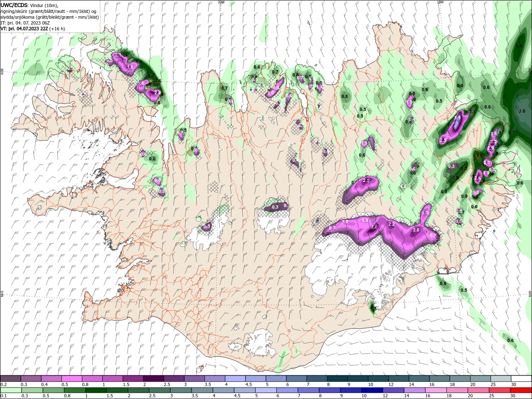Select the 'Vindur (10m)' header text
The width and height of the screenshot is (532, 399).
click(44, 5)
